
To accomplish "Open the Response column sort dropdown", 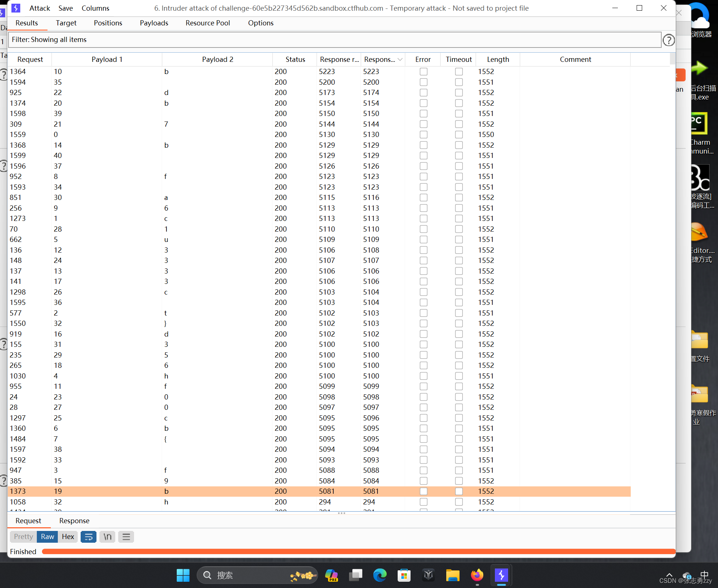I will (400, 59).
